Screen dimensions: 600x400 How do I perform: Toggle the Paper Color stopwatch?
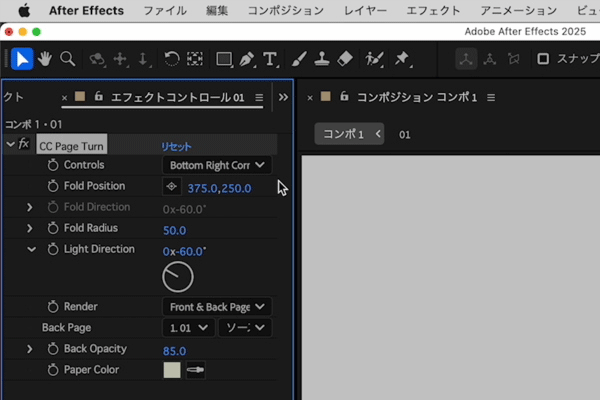click(53, 370)
